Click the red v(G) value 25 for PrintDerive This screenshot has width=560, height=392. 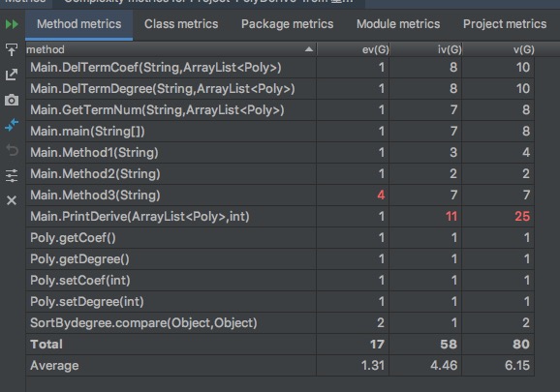coord(522,217)
